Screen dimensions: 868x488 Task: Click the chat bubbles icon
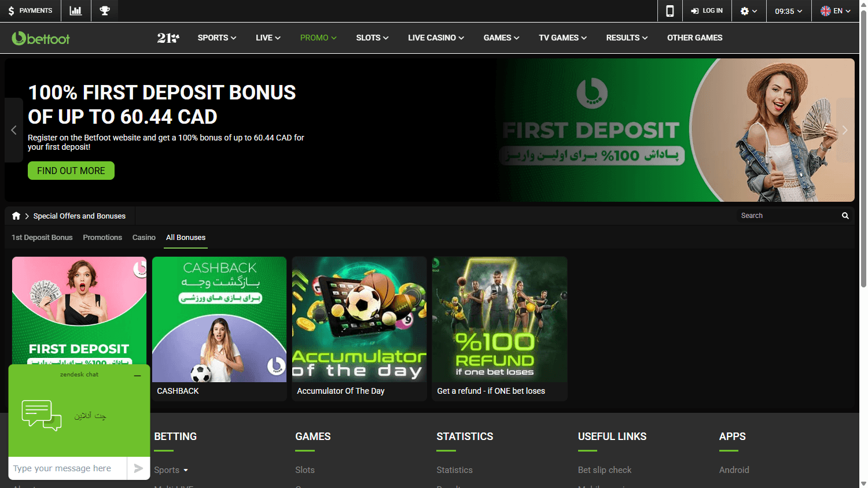click(42, 416)
